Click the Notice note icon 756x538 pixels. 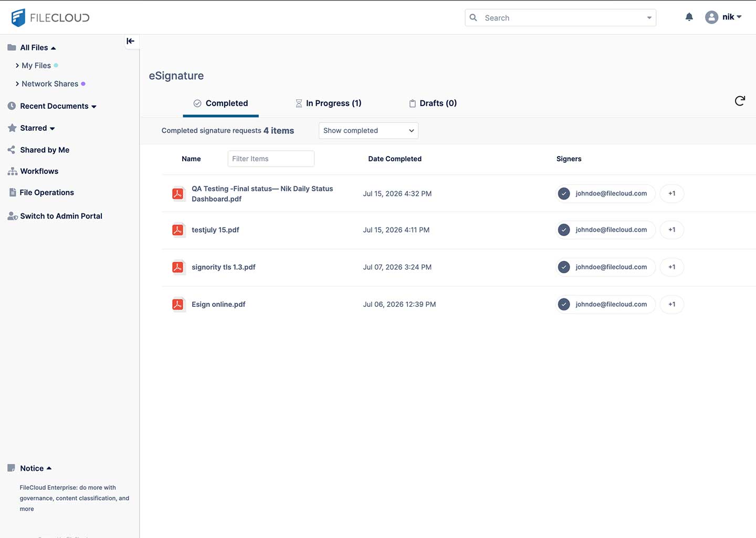point(11,468)
